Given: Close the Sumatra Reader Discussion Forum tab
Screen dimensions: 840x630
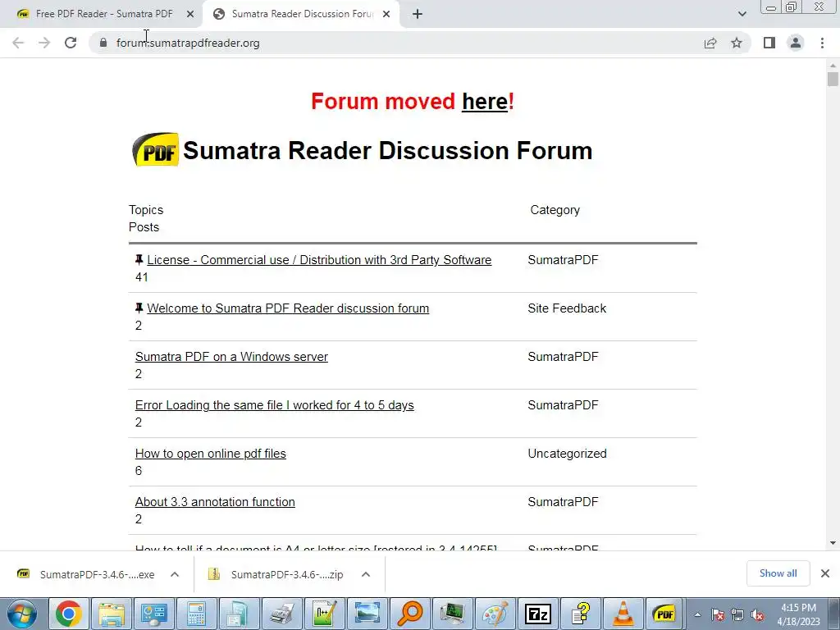Looking at the screenshot, I should pyautogui.click(x=386, y=15).
